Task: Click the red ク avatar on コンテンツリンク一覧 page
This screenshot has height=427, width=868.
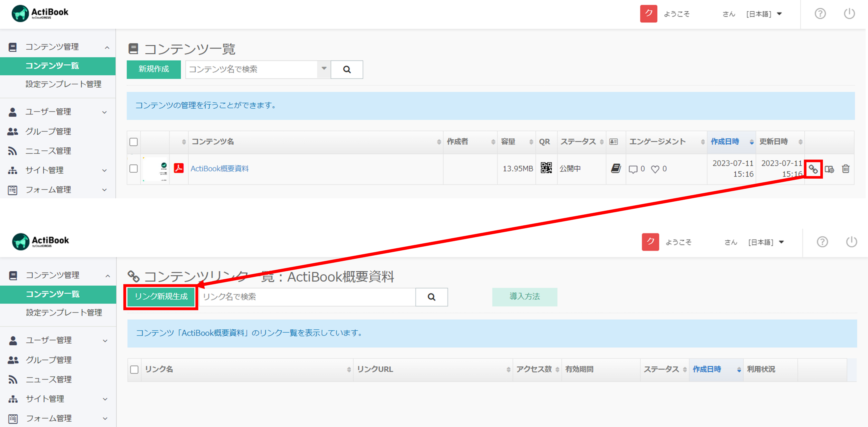Action: (650, 242)
